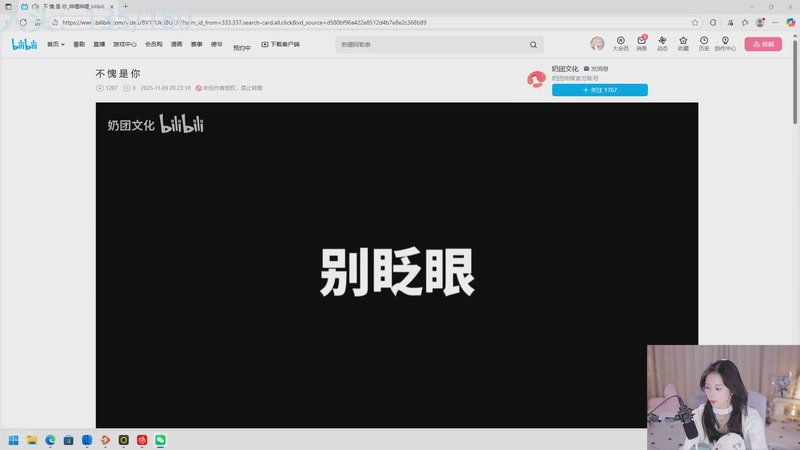Open the bilibili logo home link
This screenshot has height=450, width=800.
tap(24, 44)
